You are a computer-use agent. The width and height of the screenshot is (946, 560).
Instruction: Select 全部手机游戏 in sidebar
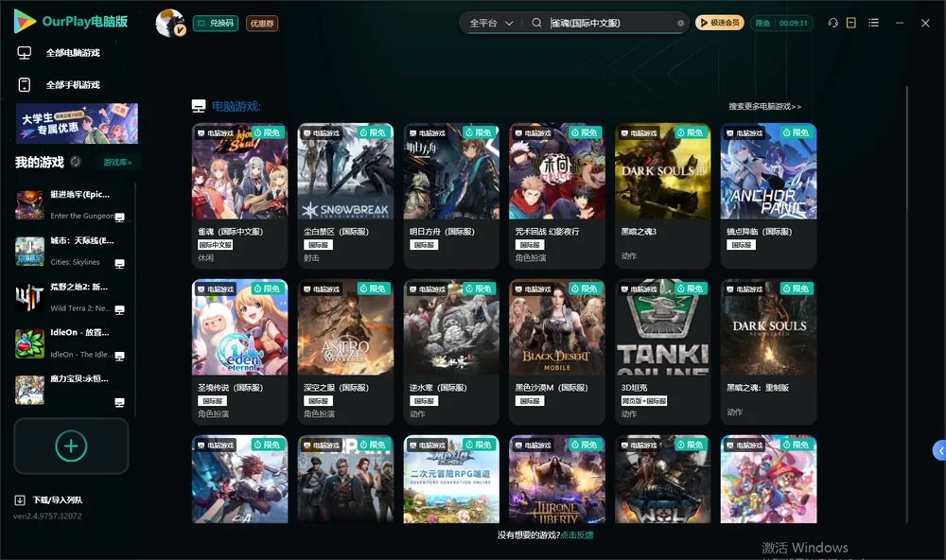pyautogui.click(x=73, y=85)
